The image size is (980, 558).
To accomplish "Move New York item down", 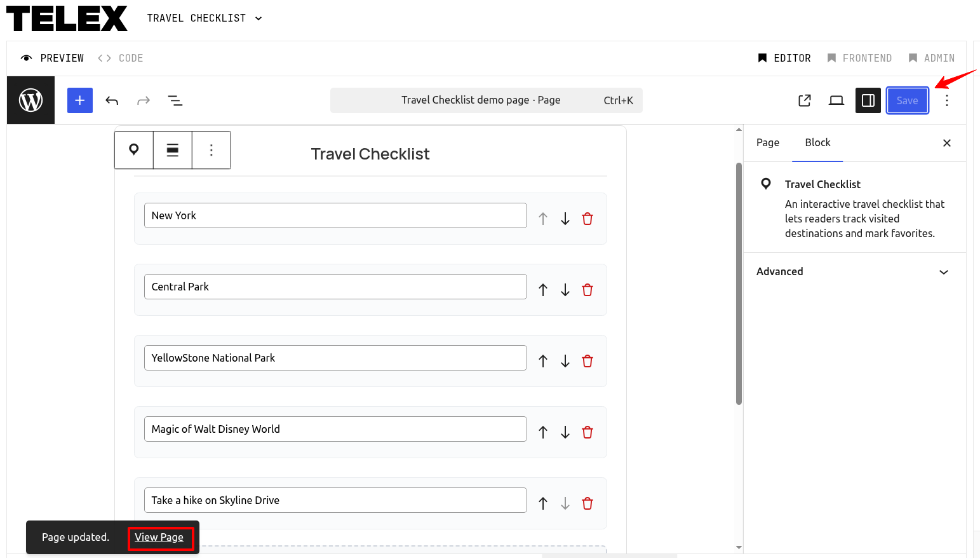I will [565, 219].
